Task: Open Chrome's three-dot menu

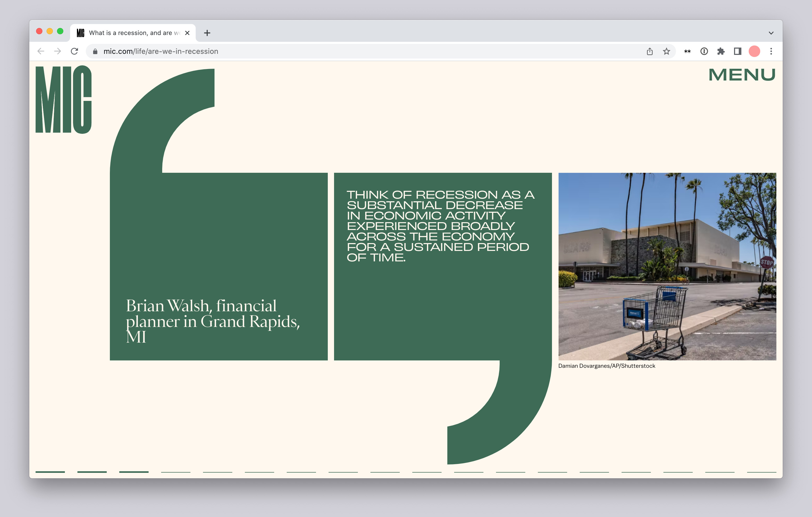Action: tap(771, 51)
